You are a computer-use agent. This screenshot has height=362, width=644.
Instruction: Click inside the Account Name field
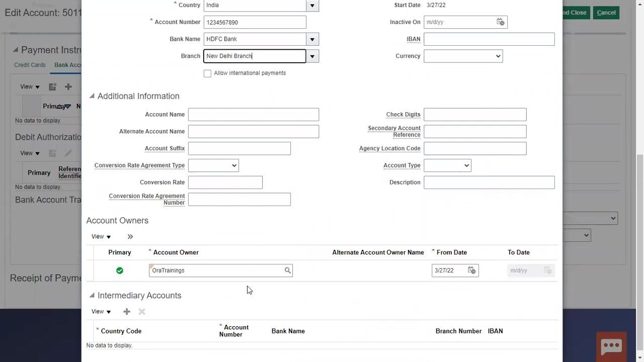click(254, 115)
